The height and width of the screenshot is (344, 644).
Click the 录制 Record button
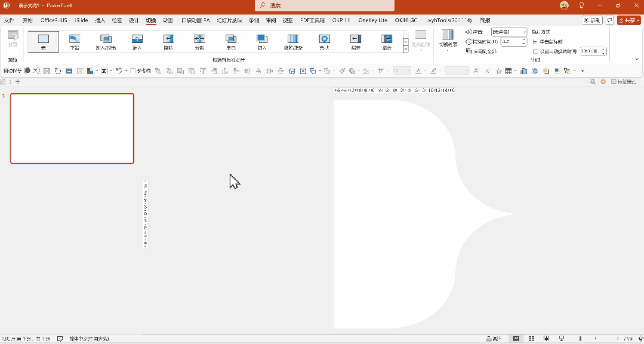click(593, 20)
